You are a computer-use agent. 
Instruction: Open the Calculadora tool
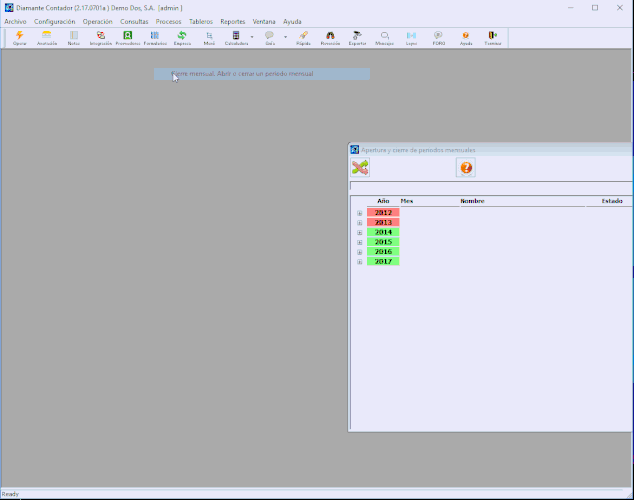point(236,38)
